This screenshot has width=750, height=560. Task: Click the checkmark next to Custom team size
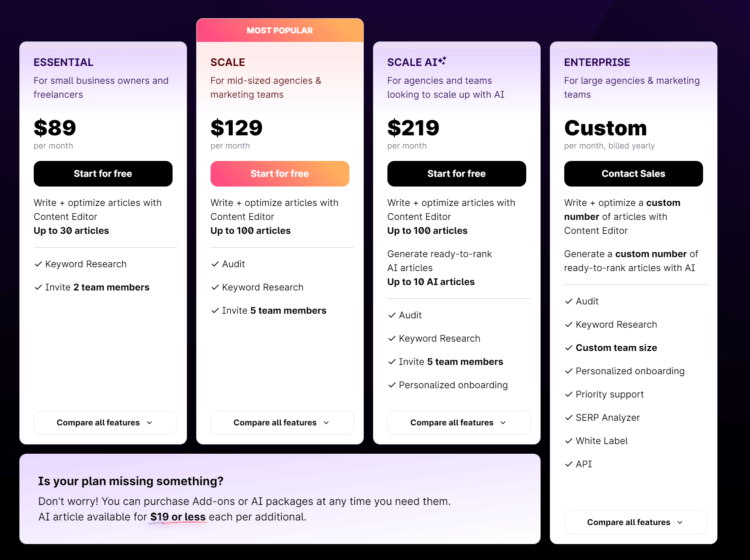(x=569, y=348)
